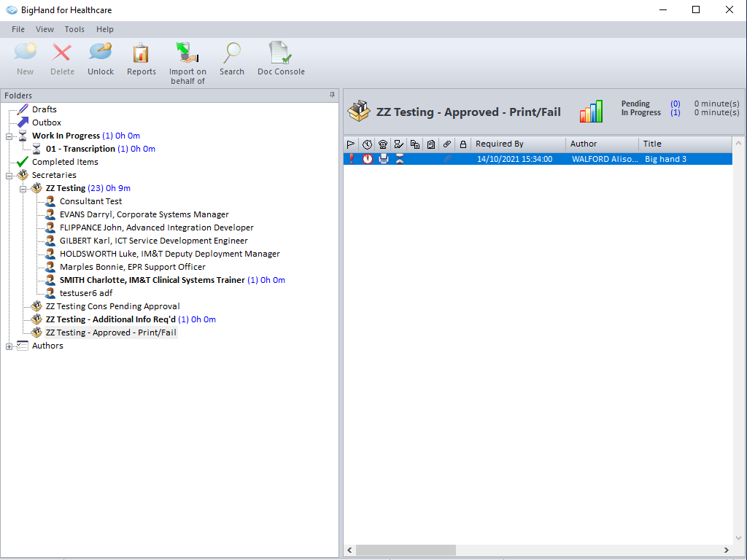747x560 pixels.
Task: Sort by the clipboard column header
Action: (x=431, y=144)
